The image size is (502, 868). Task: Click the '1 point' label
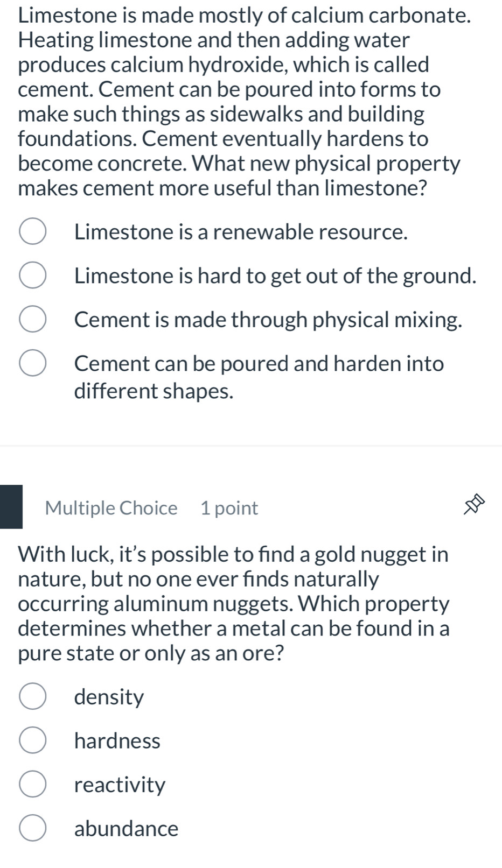pyautogui.click(x=229, y=508)
